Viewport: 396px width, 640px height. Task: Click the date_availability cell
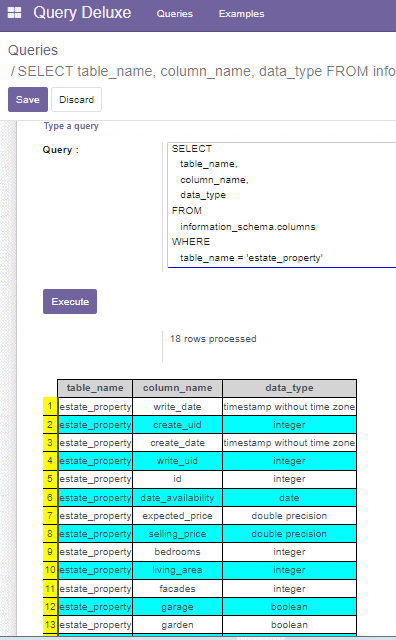point(178,498)
